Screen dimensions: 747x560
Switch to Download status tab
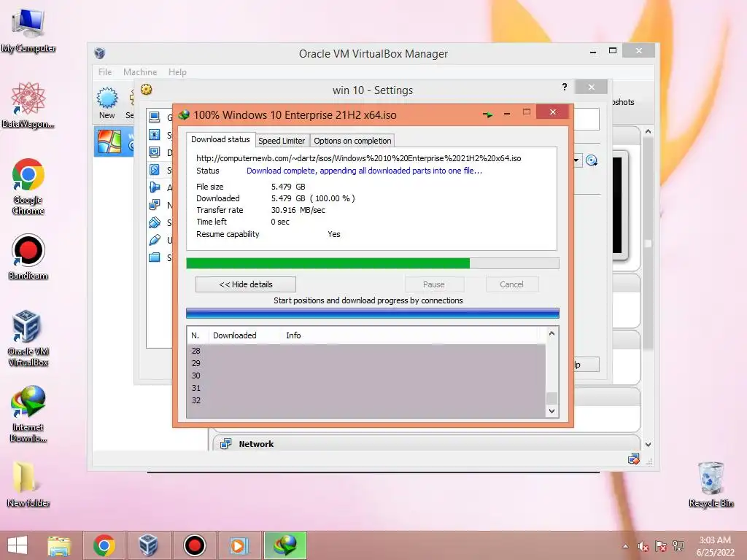point(220,139)
